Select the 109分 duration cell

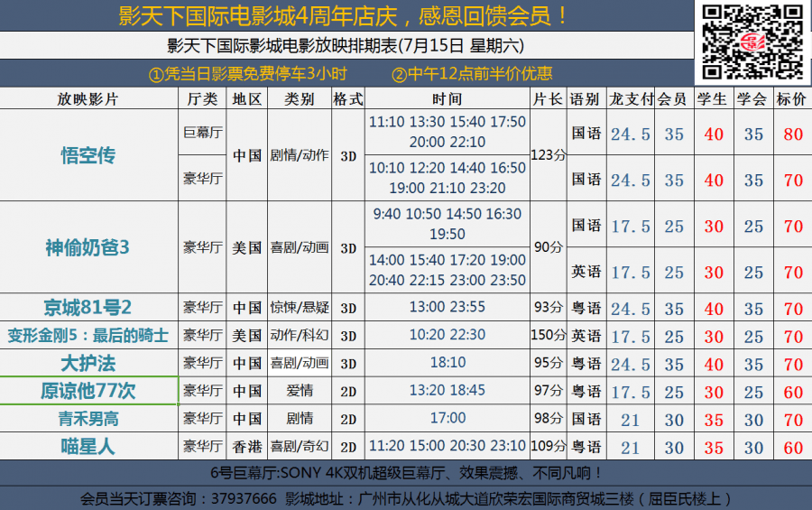(549, 446)
